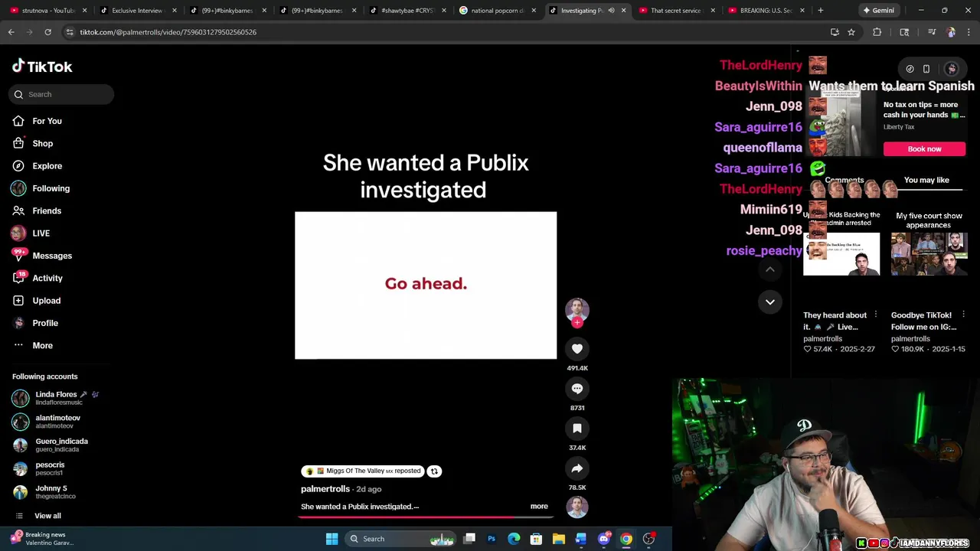Image resolution: width=980 pixels, height=551 pixels.
Task: Click the repost icon button
Action: [434, 471]
